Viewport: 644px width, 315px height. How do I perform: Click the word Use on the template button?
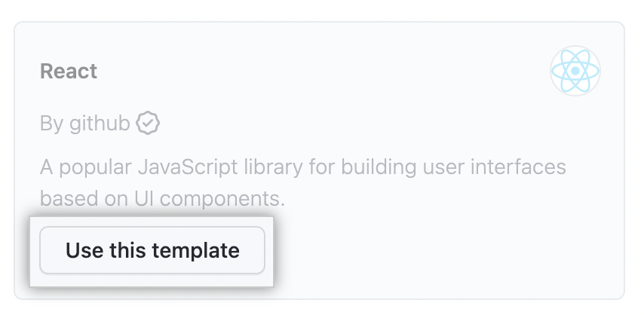[83, 250]
